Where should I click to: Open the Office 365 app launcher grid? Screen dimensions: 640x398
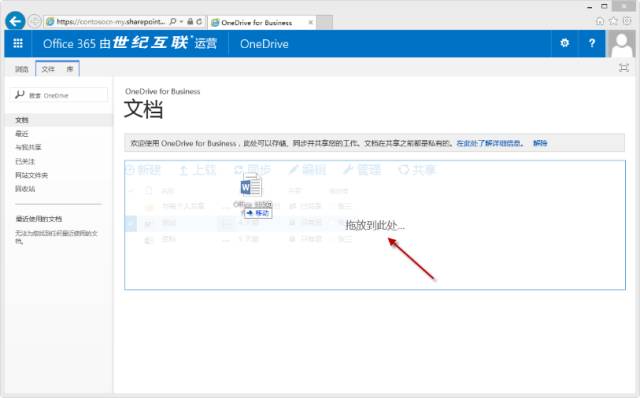[x=18, y=43]
